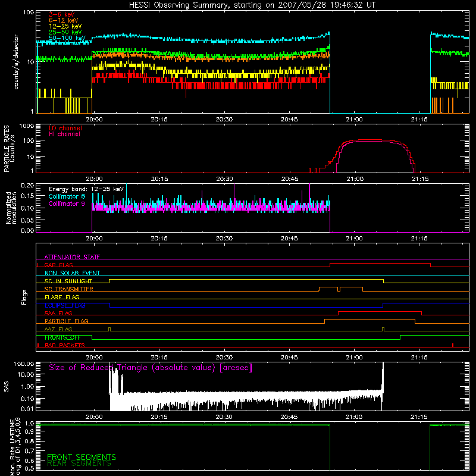476x476 pixels.
Task: Select the 50-100 keV legend label
Action: [x=67, y=38]
